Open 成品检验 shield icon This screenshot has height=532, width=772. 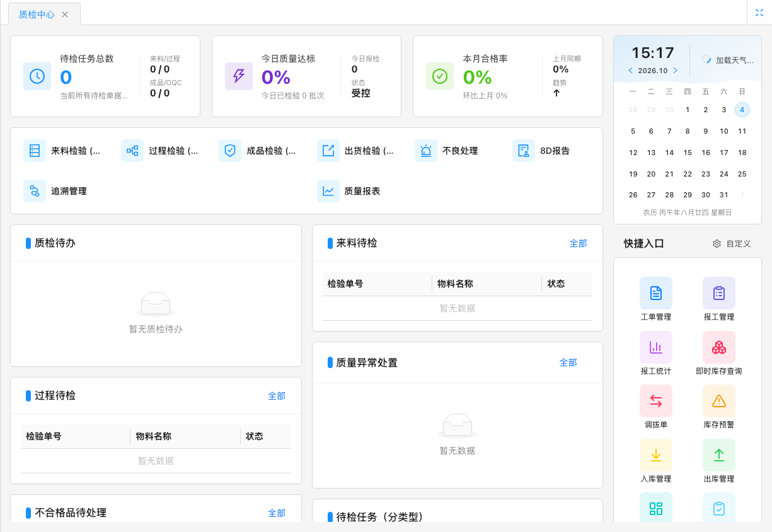tap(230, 151)
